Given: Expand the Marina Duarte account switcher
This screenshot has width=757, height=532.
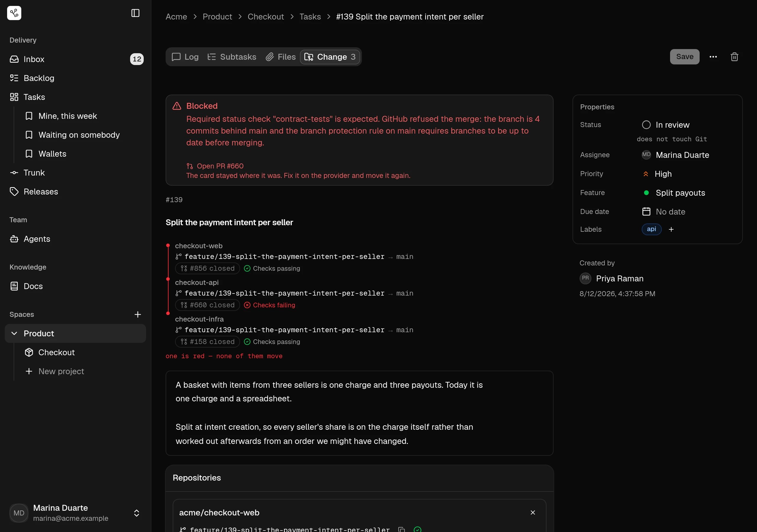Looking at the screenshot, I should pos(137,513).
